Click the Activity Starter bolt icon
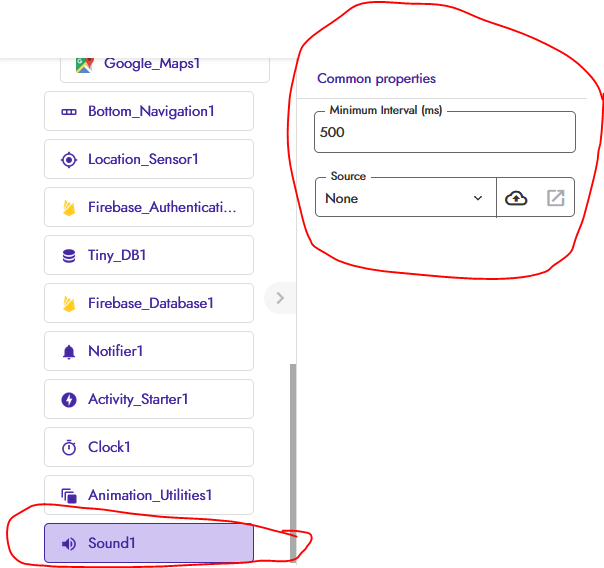This screenshot has width=604, height=568. 69,399
